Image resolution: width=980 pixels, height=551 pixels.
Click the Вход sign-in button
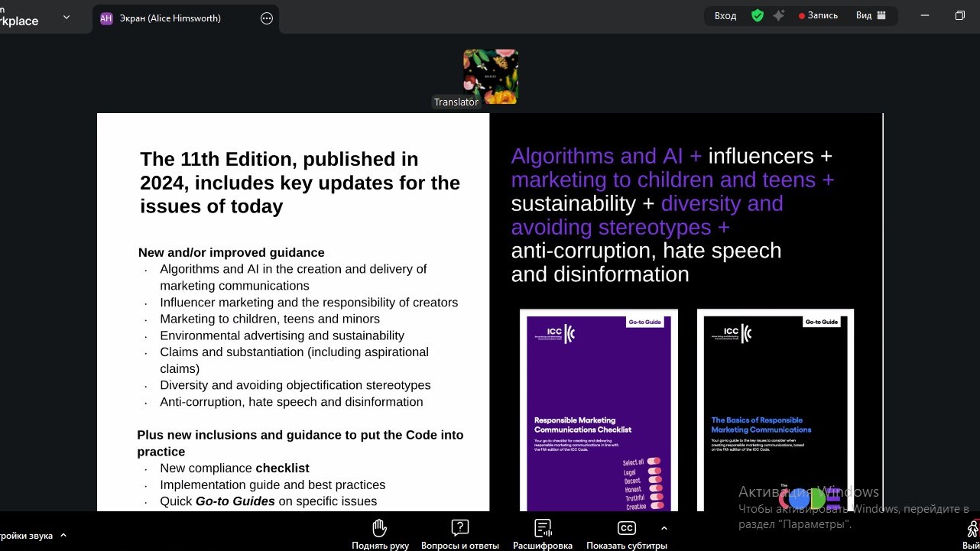725,16
